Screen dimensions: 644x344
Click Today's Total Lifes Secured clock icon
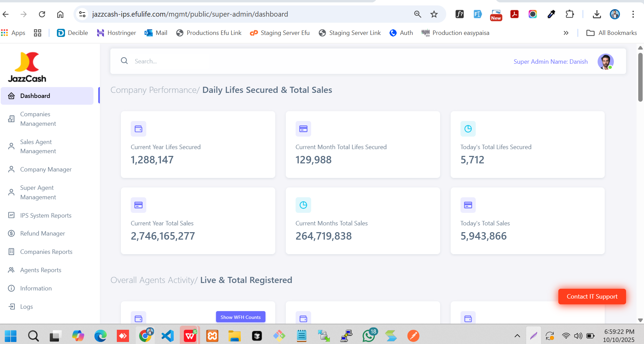(468, 129)
